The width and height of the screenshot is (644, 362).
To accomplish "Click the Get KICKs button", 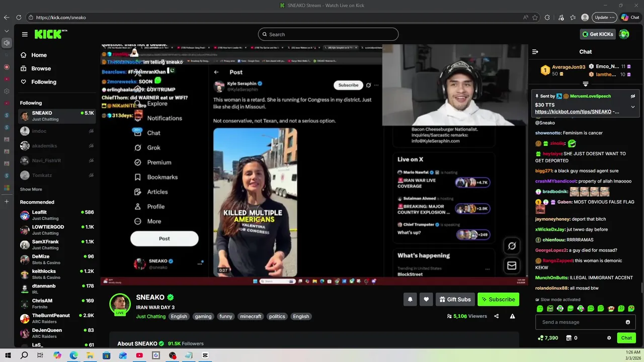I will (598, 34).
